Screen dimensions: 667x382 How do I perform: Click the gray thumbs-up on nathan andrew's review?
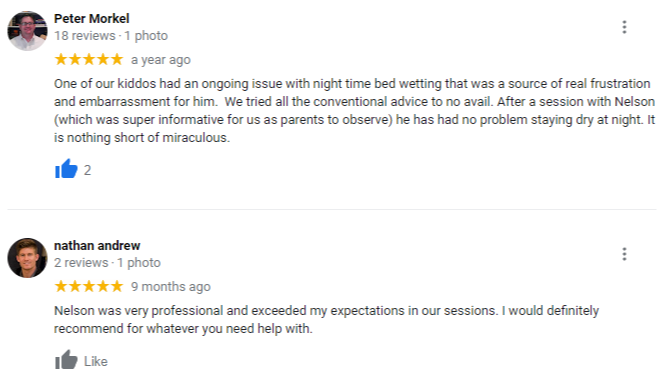pyautogui.click(x=66, y=360)
